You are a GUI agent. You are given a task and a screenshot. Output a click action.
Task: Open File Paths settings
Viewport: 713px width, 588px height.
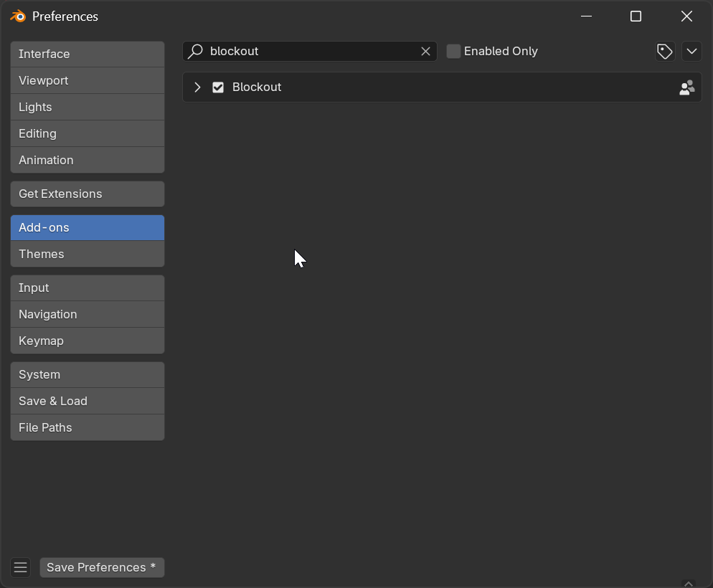[88, 428]
